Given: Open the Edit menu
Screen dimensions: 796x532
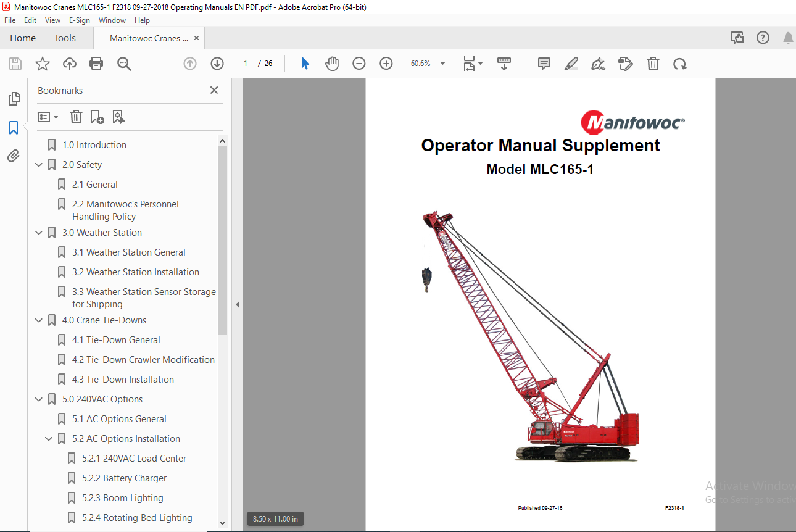Looking at the screenshot, I should (30, 20).
